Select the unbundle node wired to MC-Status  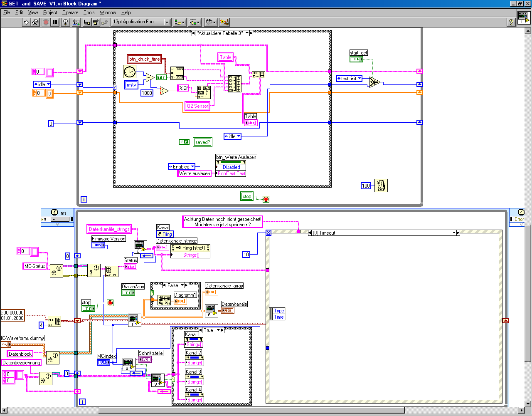(57, 271)
